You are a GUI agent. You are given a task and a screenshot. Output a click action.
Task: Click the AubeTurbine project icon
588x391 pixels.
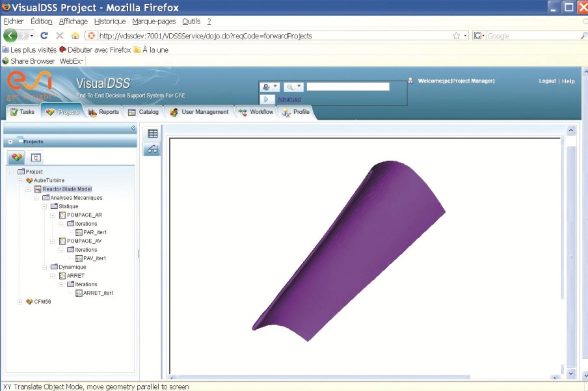coord(29,180)
